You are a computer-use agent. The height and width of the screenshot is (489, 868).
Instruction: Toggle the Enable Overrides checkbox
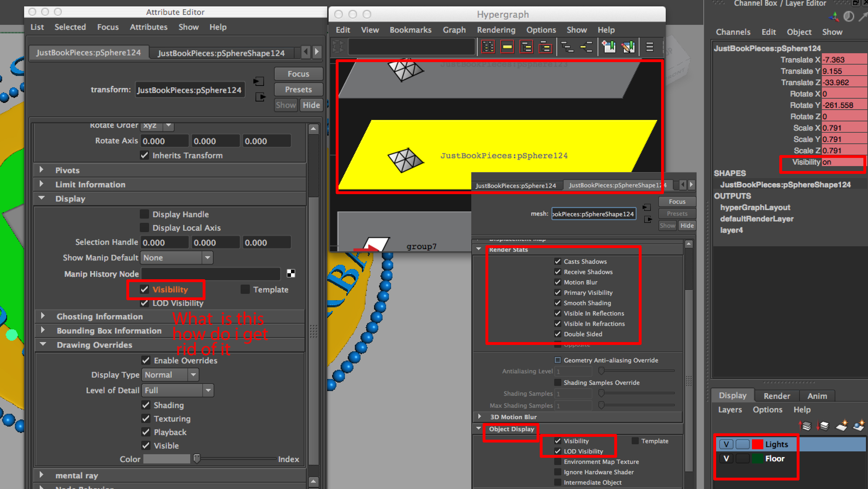(x=145, y=360)
